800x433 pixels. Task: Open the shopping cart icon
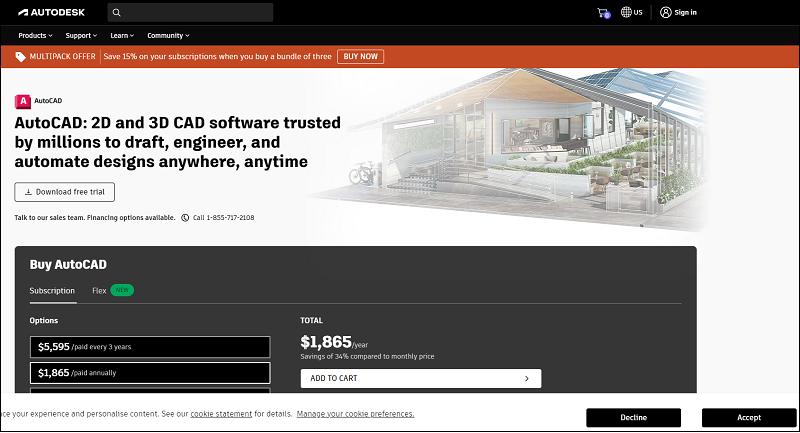603,13
